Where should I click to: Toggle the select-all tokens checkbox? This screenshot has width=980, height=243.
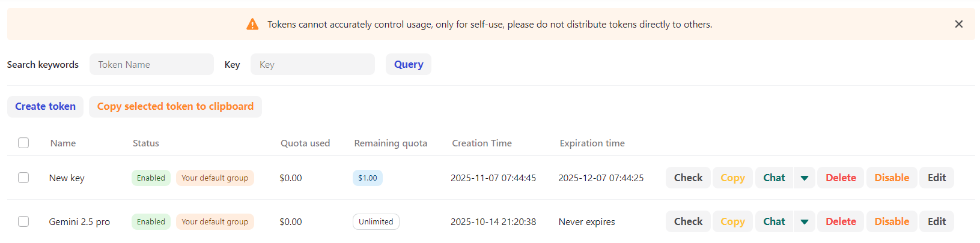(23, 143)
